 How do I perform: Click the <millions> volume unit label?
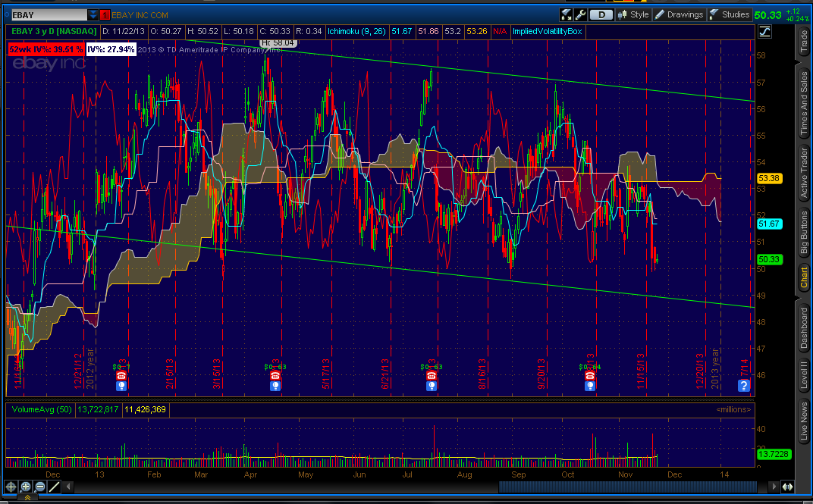point(733,409)
